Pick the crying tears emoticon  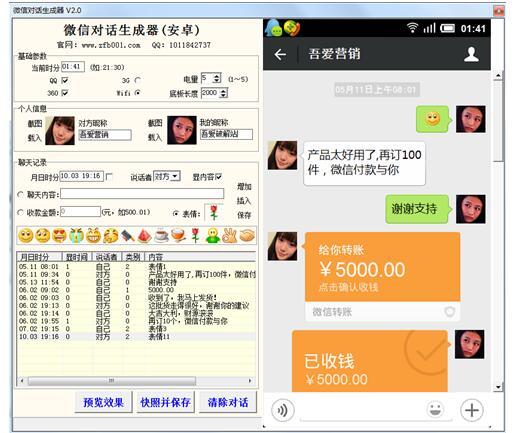pos(76,236)
